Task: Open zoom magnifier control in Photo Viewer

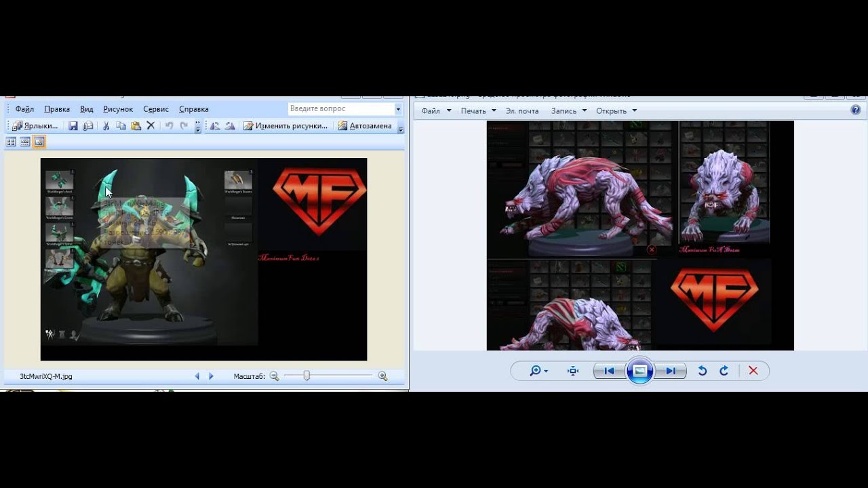Action: click(x=538, y=371)
